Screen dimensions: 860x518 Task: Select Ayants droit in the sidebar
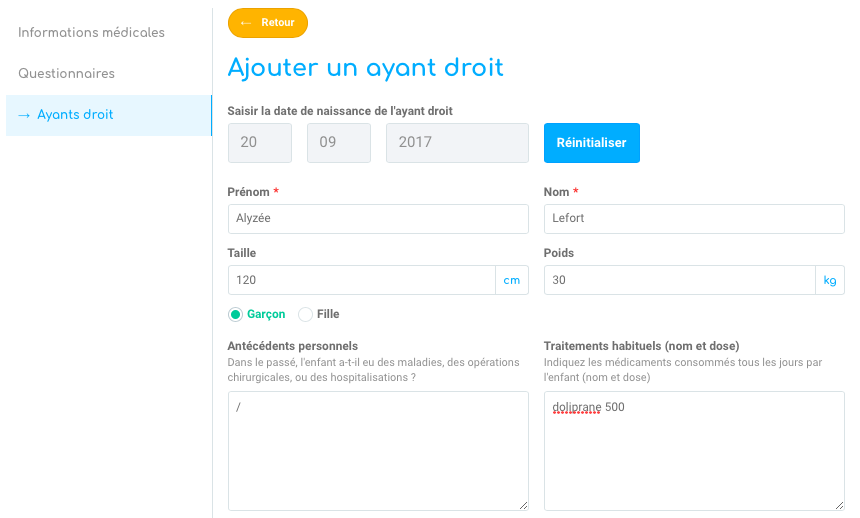tap(109, 115)
